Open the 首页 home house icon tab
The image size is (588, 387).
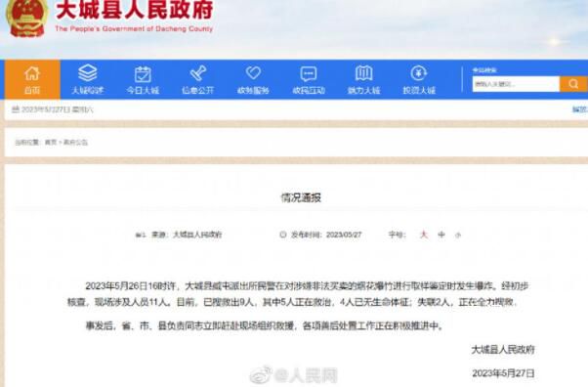32,79
